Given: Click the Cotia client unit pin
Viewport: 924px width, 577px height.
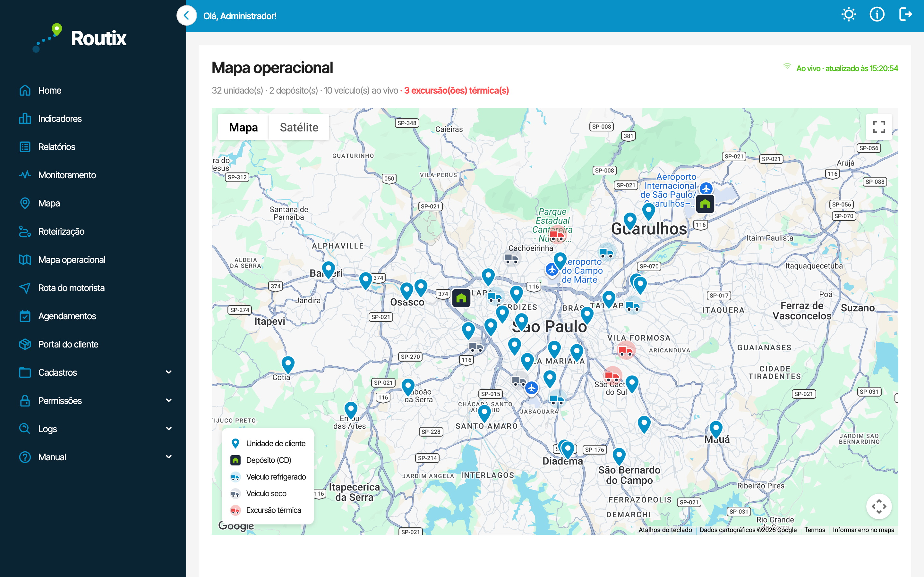Looking at the screenshot, I should tap(288, 364).
